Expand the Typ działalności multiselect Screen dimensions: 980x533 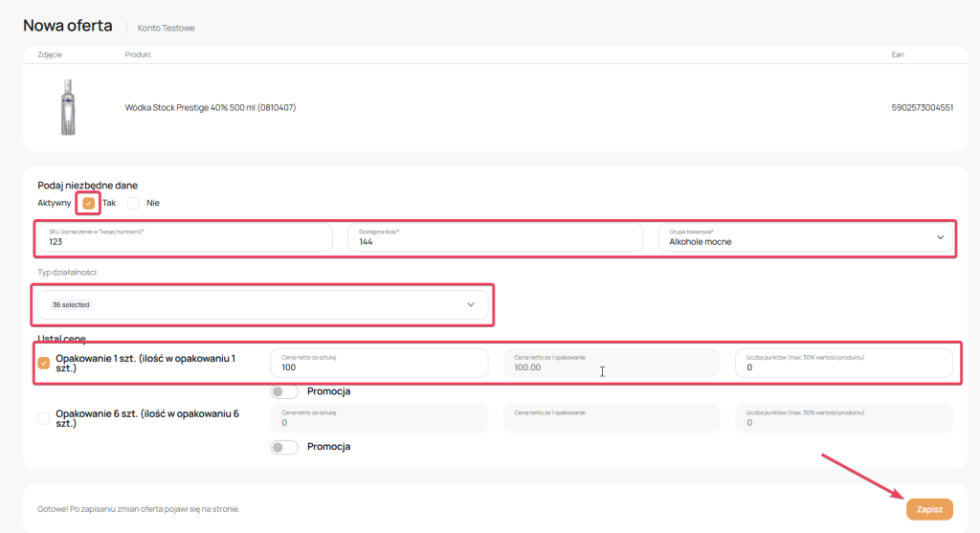(x=262, y=304)
